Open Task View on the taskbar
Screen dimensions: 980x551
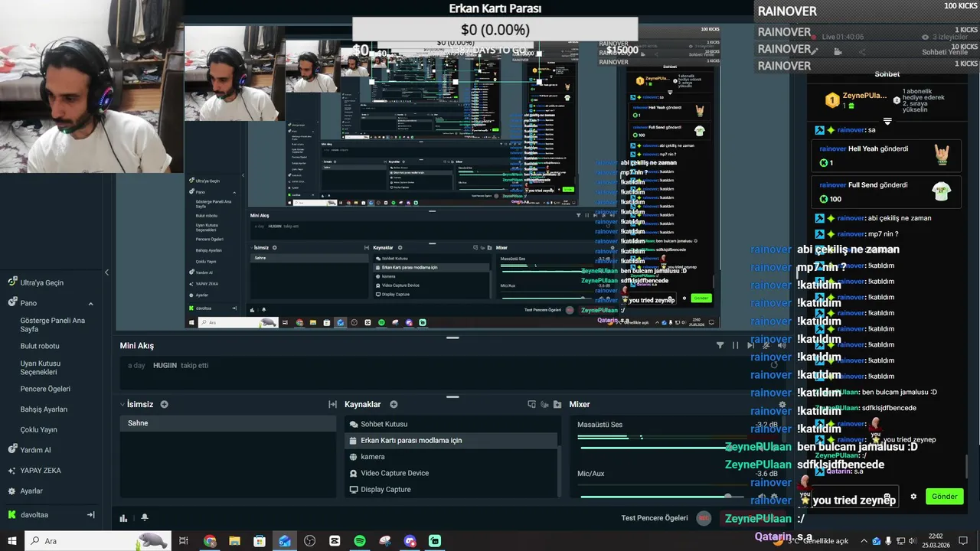(x=184, y=541)
